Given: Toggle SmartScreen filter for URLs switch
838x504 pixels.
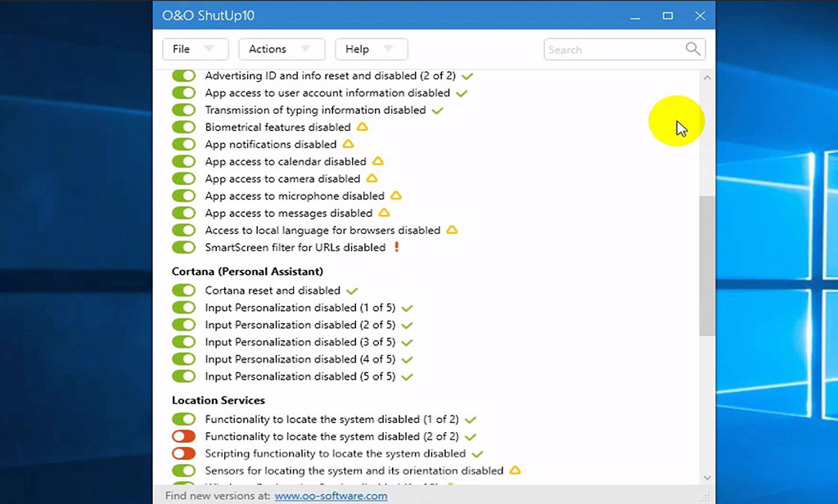Looking at the screenshot, I should [x=184, y=247].
